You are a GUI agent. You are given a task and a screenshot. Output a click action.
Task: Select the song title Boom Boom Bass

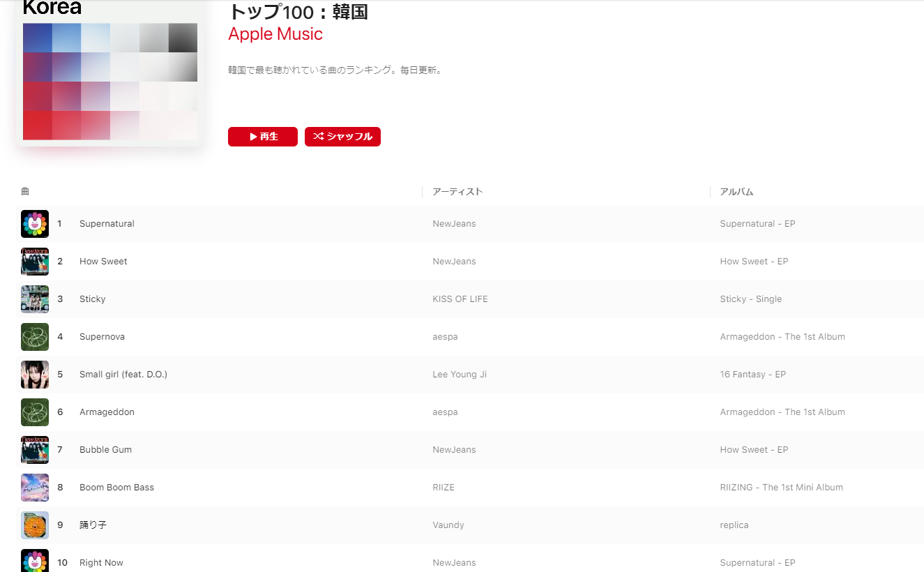116,488
